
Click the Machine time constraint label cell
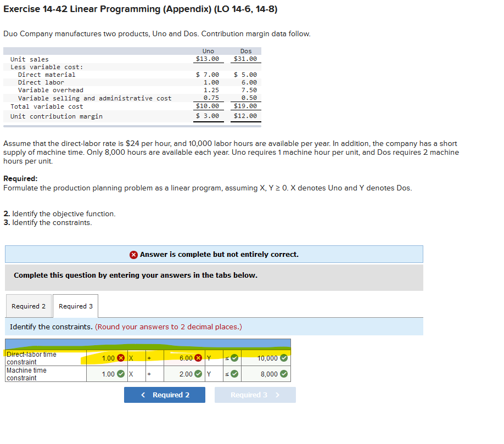[33, 374]
